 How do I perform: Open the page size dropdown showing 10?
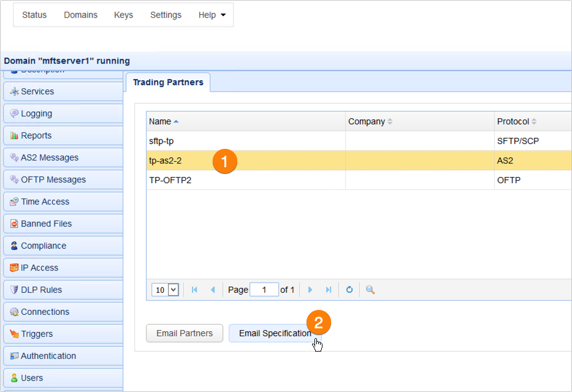click(164, 290)
